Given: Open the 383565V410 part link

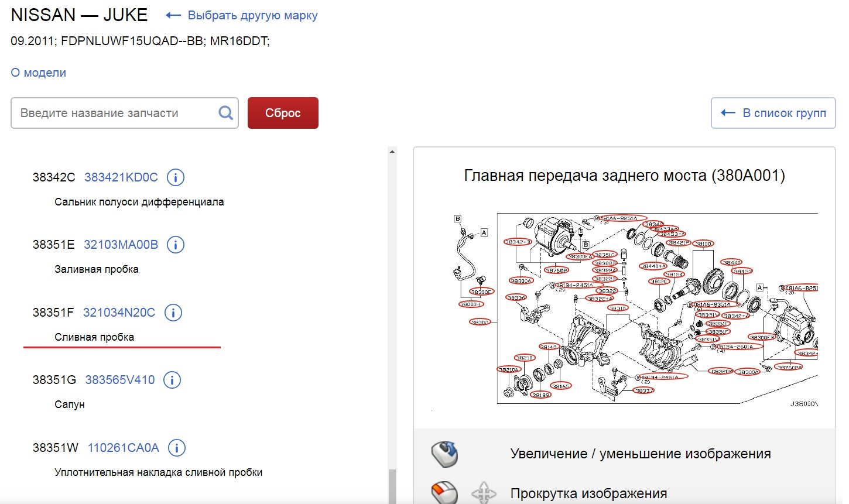Looking at the screenshot, I should click(x=120, y=379).
